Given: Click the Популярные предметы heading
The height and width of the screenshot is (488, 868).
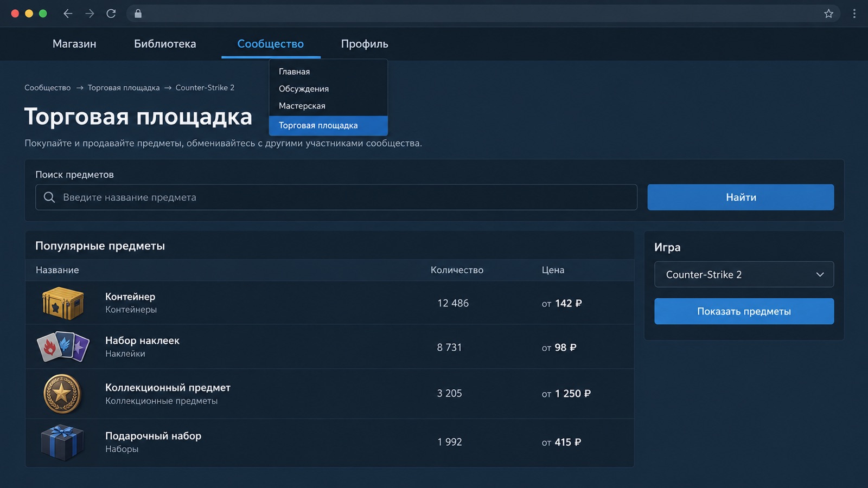Looking at the screenshot, I should 100,246.
